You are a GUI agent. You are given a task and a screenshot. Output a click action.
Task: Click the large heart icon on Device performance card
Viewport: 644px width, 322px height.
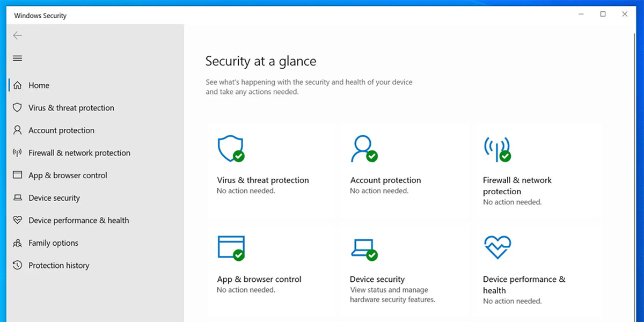[497, 247]
